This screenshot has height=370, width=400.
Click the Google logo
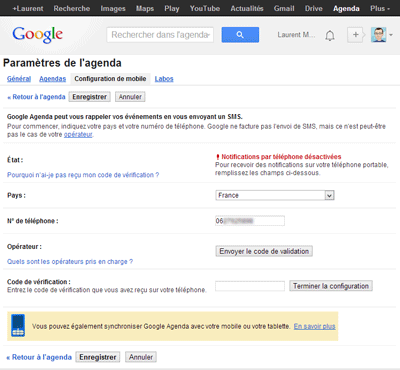37,35
